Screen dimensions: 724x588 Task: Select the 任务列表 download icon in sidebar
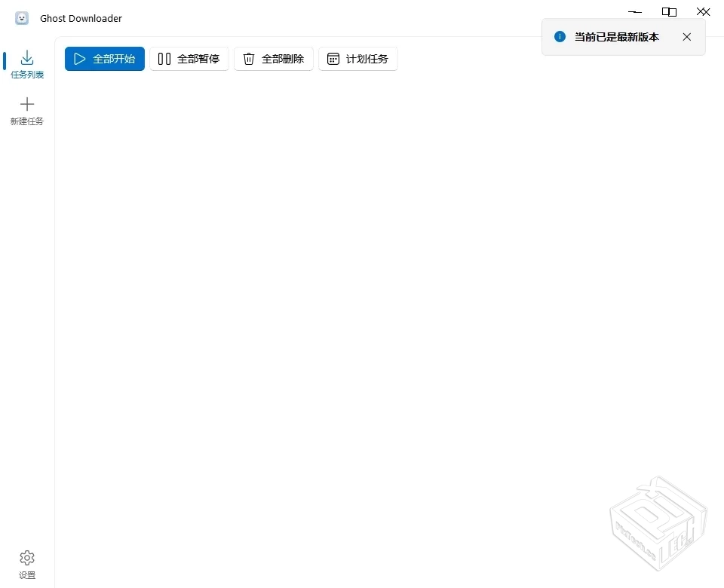(27, 57)
